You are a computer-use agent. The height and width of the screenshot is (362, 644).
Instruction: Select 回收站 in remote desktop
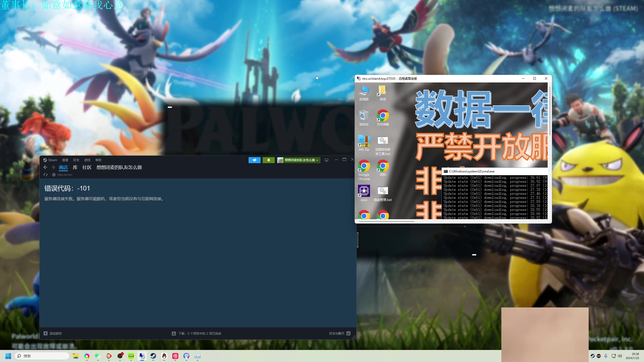pos(364,118)
